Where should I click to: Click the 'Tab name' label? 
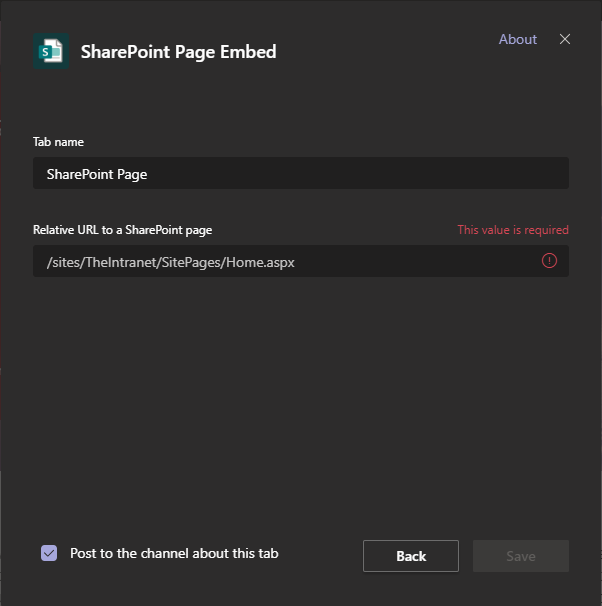[x=58, y=142]
